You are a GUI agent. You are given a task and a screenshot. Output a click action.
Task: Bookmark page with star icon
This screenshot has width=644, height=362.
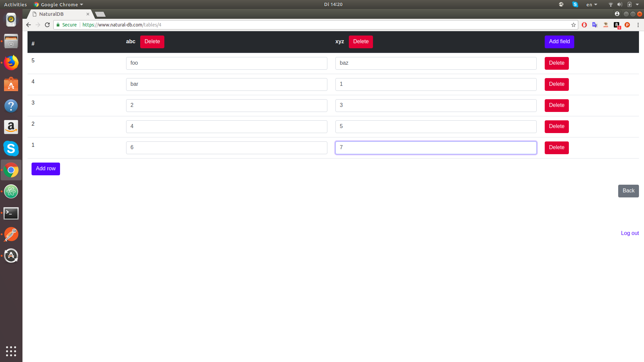(574, 25)
